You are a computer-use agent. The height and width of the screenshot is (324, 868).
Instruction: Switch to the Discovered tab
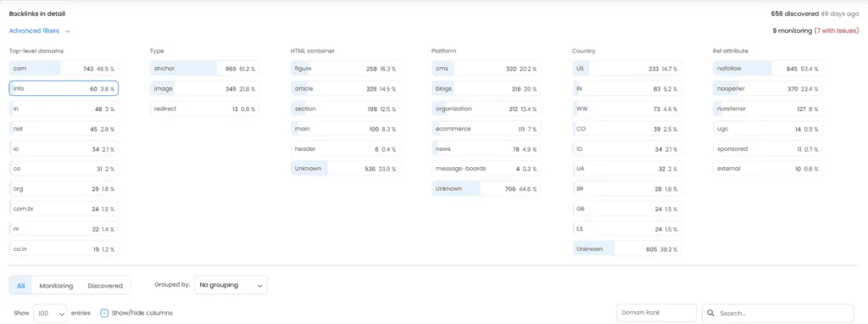(x=105, y=286)
